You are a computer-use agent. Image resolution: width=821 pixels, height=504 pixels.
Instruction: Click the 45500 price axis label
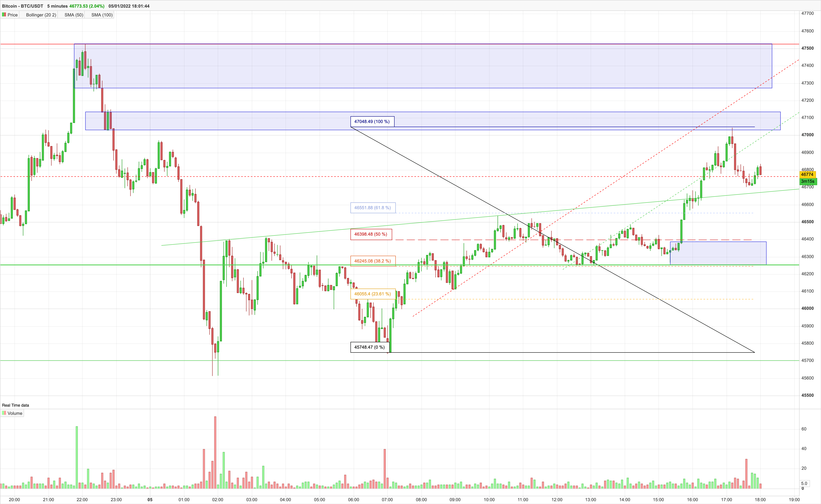(808, 396)
